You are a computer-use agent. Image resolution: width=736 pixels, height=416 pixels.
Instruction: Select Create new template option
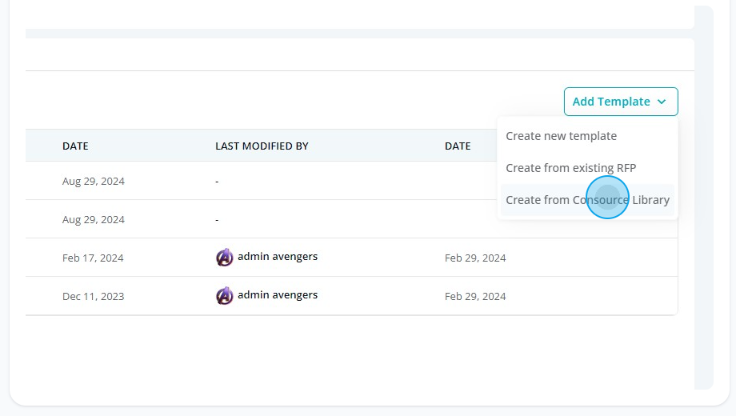pyautogui.click(x=561, y=136)
